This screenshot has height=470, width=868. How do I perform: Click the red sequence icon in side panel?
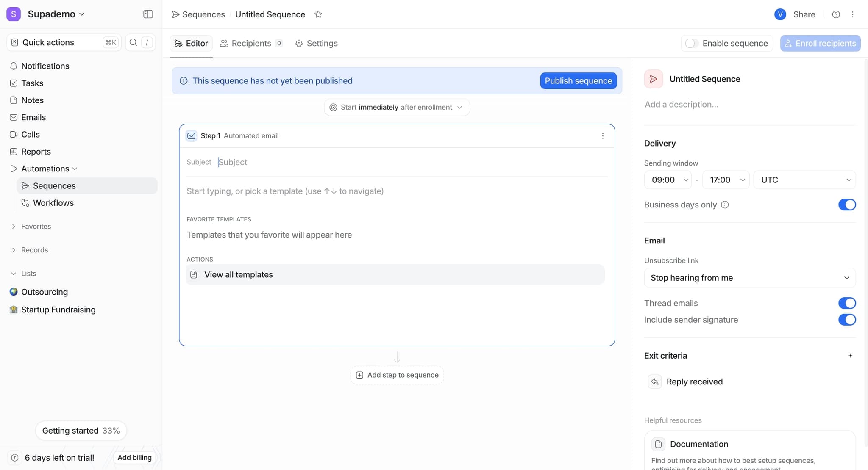(654, 79)
